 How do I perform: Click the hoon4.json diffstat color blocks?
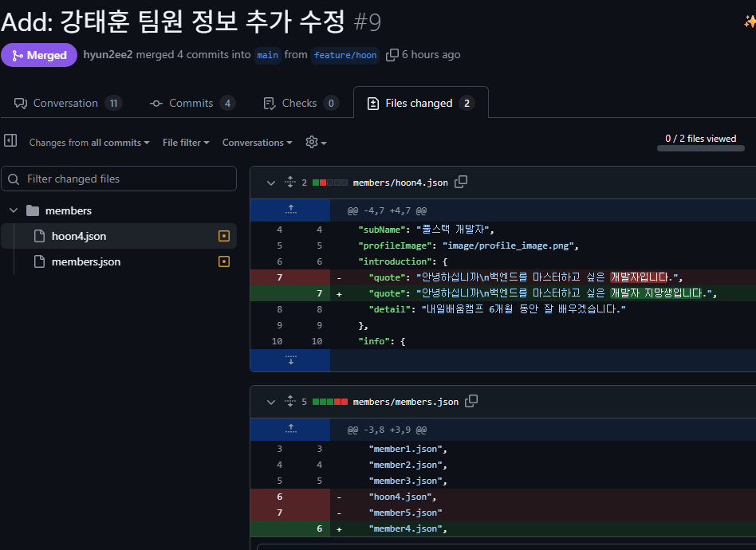tap(330, 183)
